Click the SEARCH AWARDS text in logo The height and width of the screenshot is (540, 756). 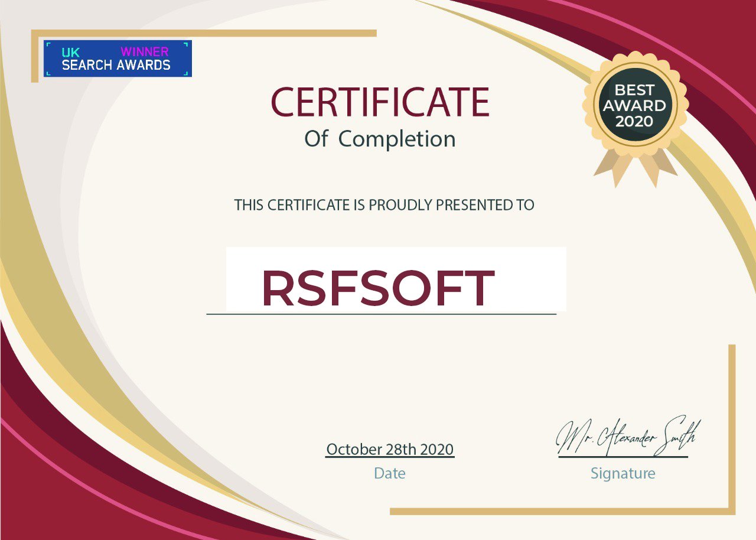tap(116, 66)
